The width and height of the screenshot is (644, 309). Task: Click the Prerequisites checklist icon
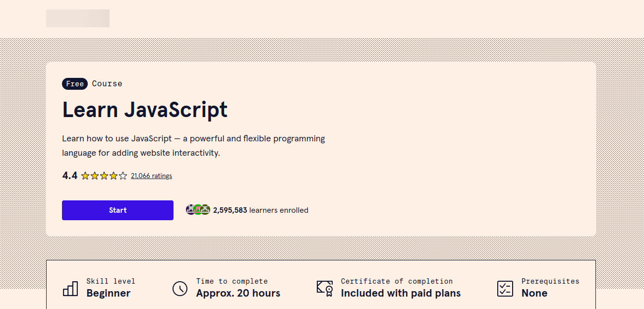click(505, 288)
